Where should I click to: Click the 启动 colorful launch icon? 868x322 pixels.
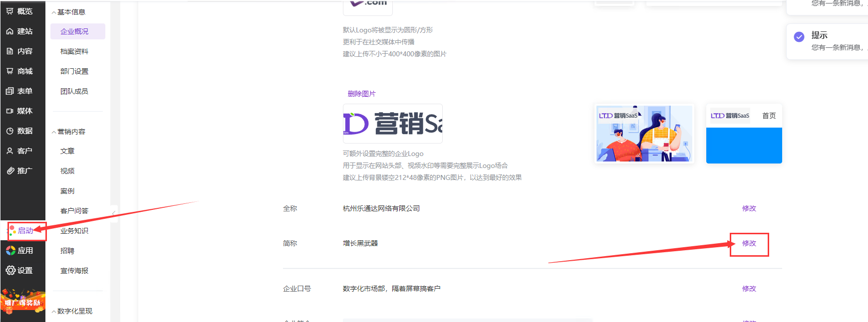pos(12,231)
